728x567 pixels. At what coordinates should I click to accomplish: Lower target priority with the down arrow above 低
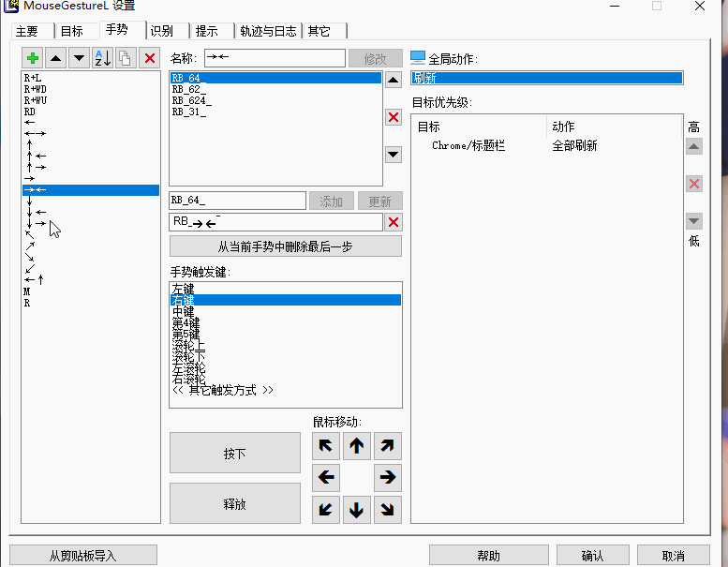[x=694, y=221]
